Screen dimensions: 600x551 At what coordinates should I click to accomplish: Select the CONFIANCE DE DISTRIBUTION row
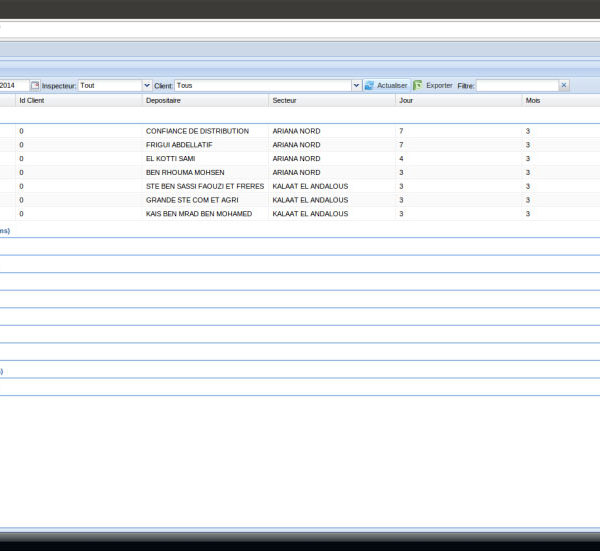[197, 131]
